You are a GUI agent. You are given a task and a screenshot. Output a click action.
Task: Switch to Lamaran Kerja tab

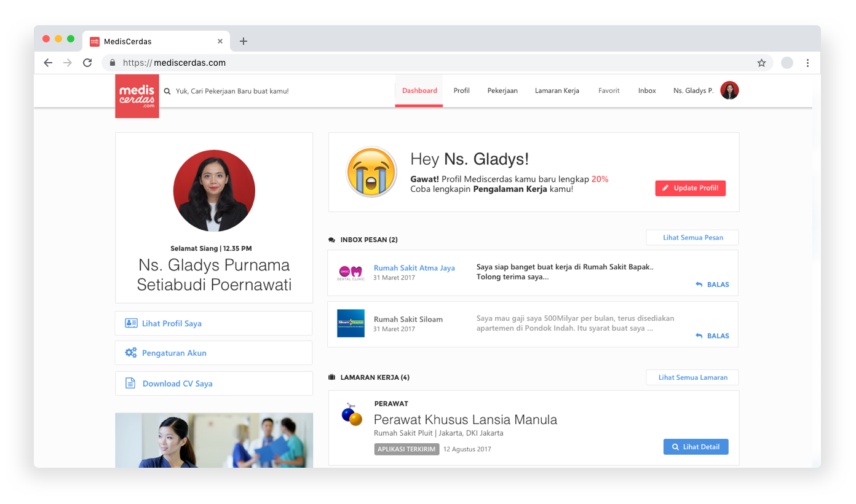[557, 90]
